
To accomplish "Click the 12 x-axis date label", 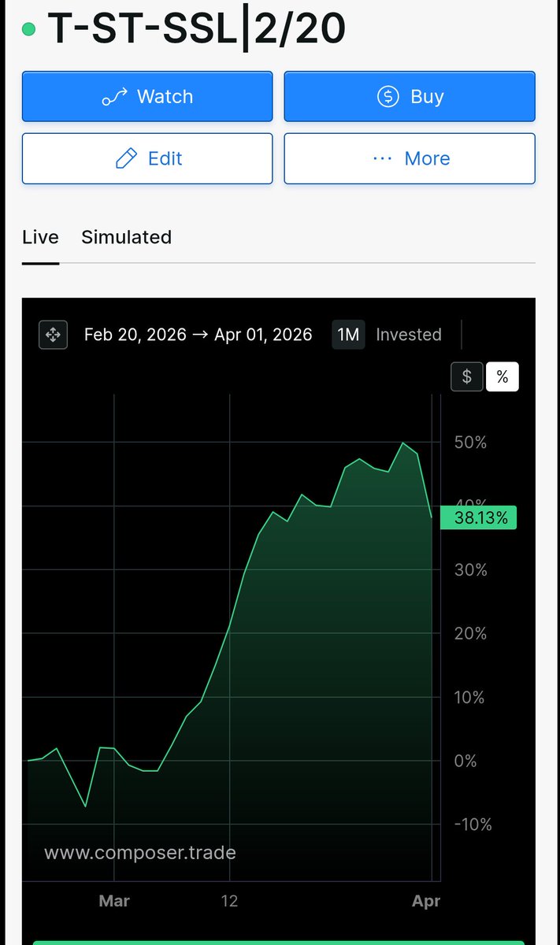I will pos(229,901).
